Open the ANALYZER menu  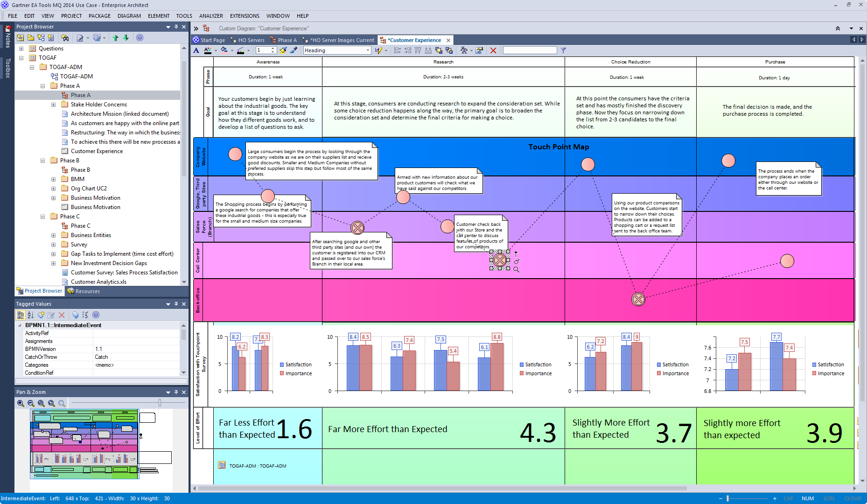[x=210, y=16]
